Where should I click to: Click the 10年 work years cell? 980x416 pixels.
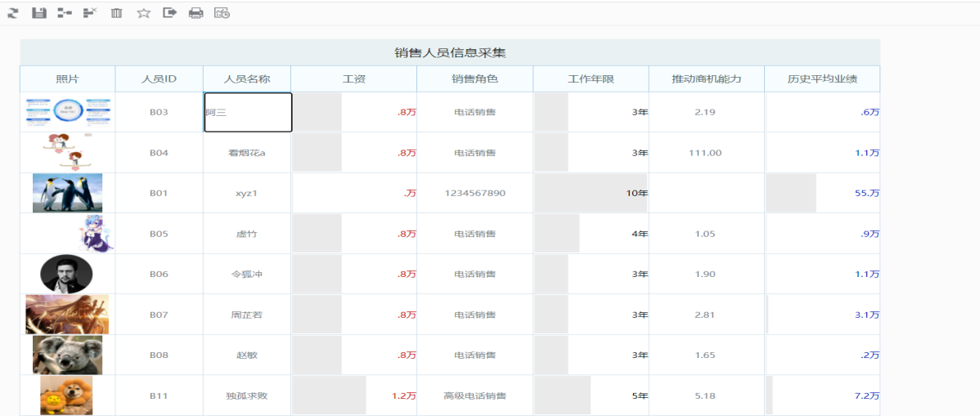pyautogui.click(x=591, y=194)
